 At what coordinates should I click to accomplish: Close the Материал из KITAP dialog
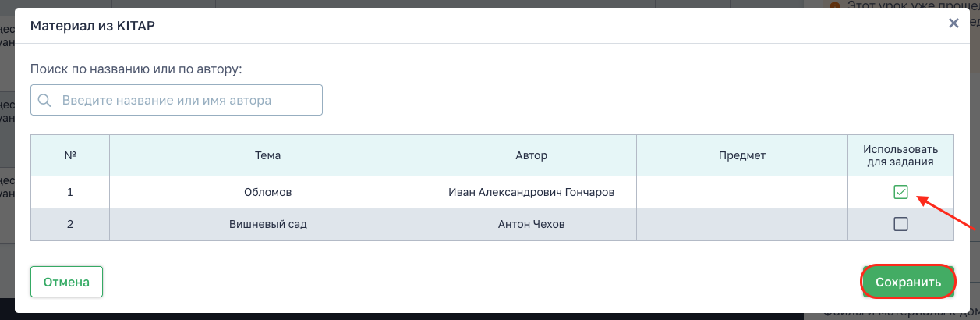(953, 23)
